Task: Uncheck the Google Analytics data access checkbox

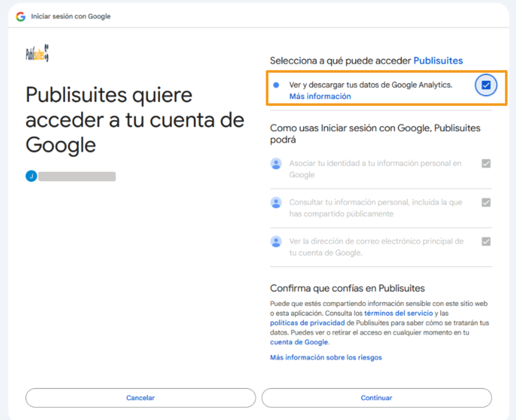Action: point(486,85)
